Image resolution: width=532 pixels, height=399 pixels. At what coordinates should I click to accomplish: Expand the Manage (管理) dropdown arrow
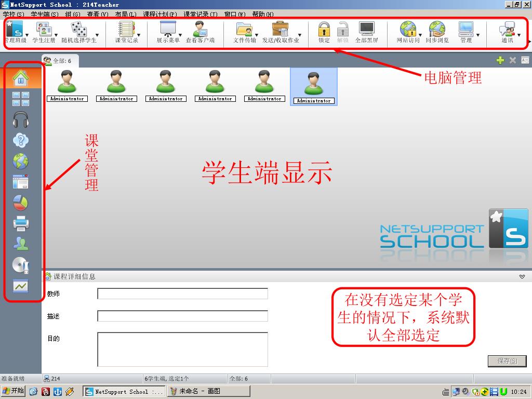point(478,35)
